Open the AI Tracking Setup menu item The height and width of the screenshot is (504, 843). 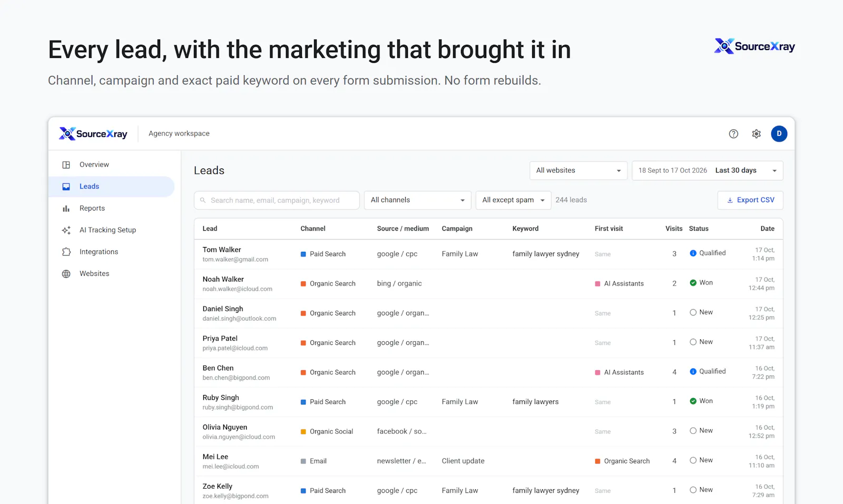pyautogui.click(x=111, y=230)
